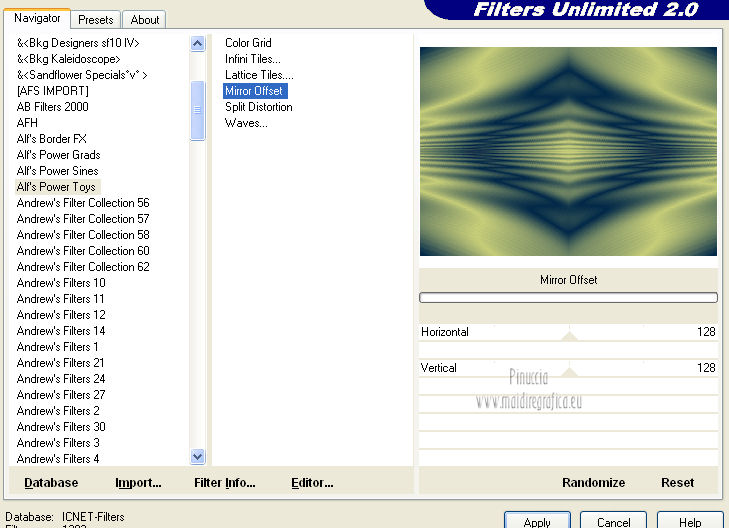Click the Horizontal value 128

[706, 332]
